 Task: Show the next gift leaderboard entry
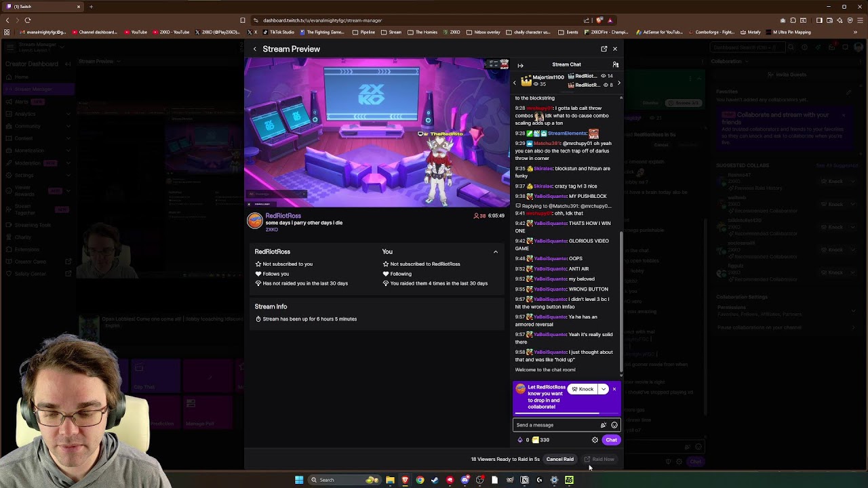point(618,83)
